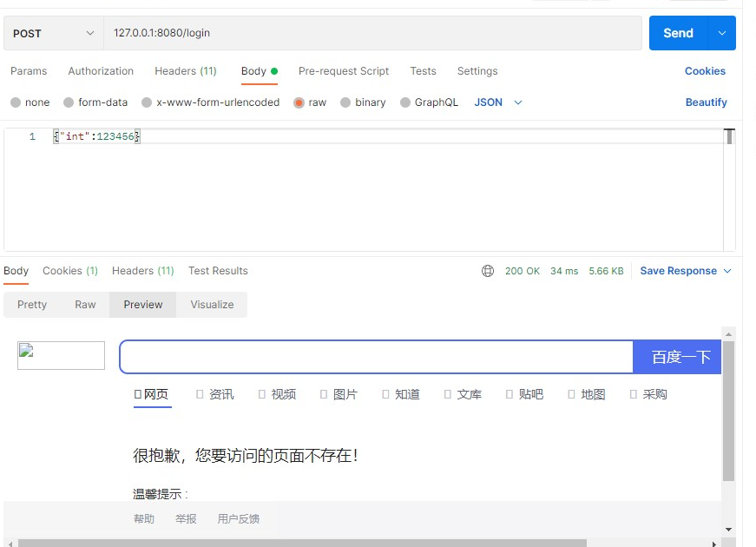Click the 温馨提示 text in preview
Screen dimensions: 756x547
(x=160, y=494)
